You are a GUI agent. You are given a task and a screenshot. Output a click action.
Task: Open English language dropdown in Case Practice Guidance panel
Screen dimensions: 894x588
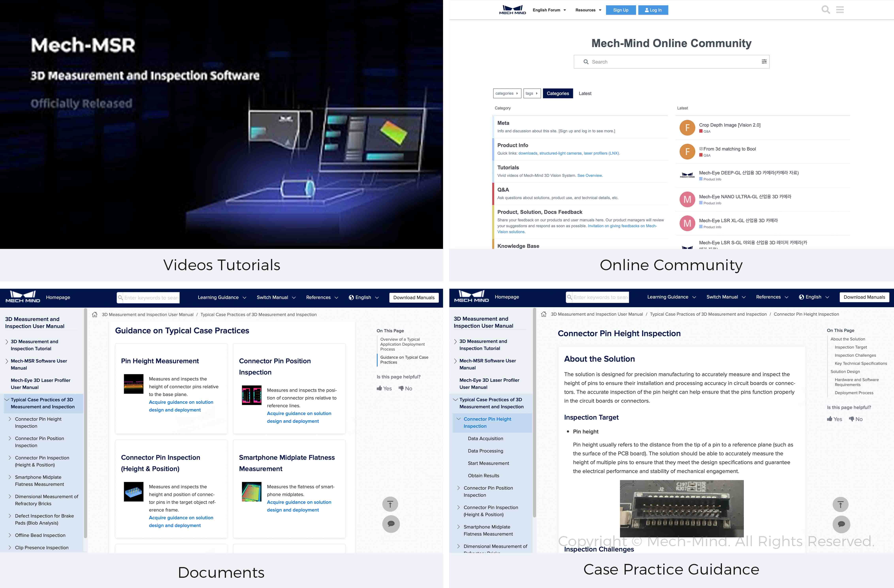(814, 297)
